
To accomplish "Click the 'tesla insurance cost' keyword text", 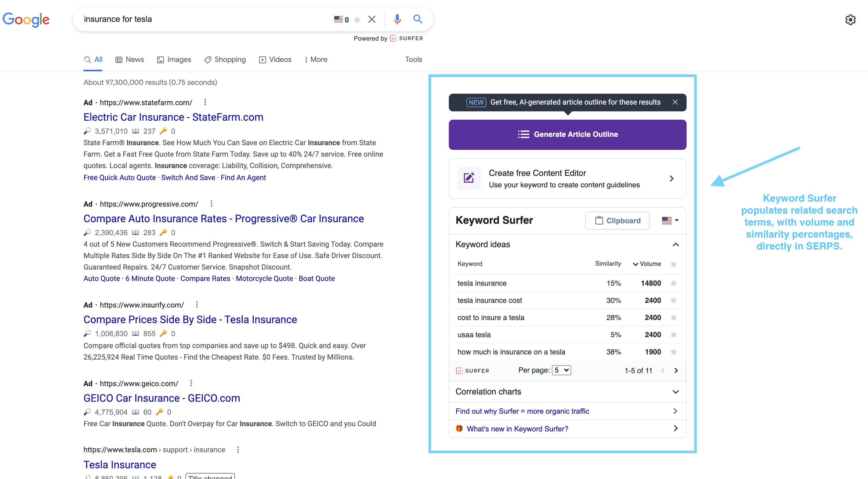I will tap(490, 301).
